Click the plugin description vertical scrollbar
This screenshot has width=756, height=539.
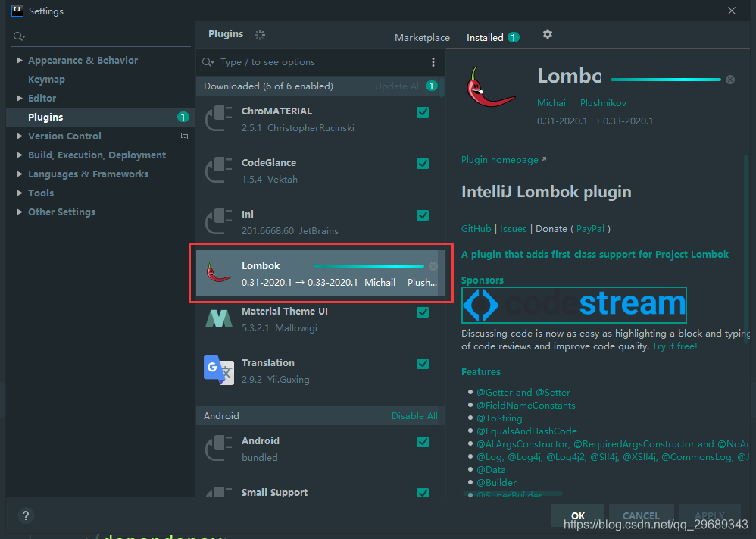[x=746, y=249]
